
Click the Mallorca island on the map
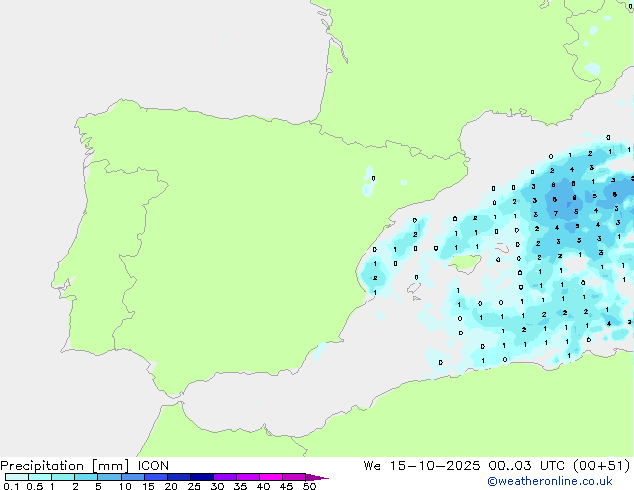[x=465, y=263]
